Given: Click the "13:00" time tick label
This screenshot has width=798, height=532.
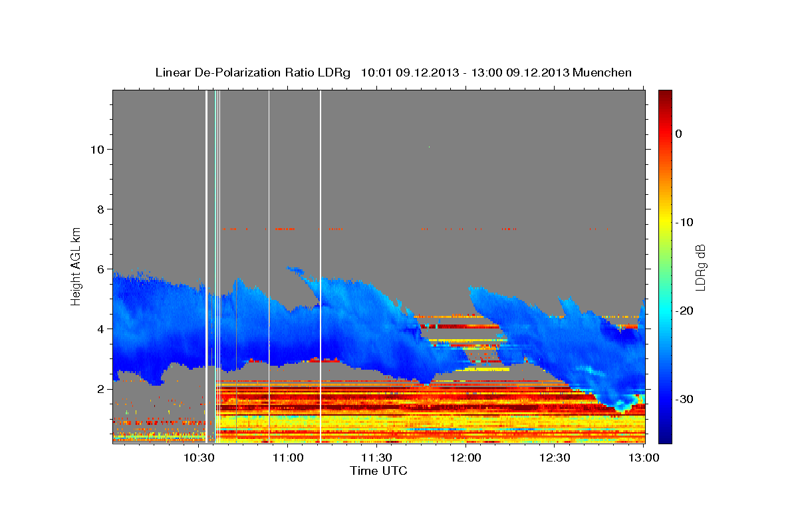Looking at the screenshot, I should click(644, 458).
